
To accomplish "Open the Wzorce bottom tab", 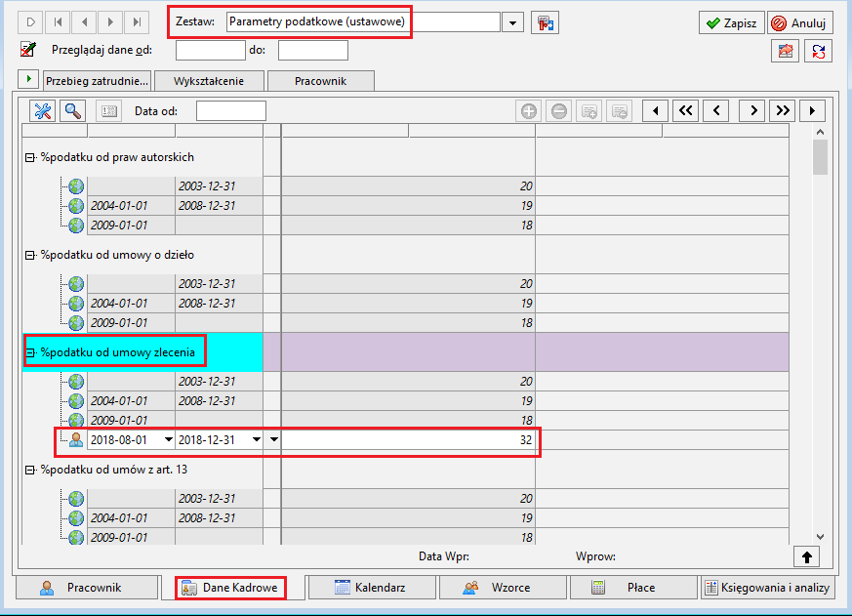I will point(503,587).
